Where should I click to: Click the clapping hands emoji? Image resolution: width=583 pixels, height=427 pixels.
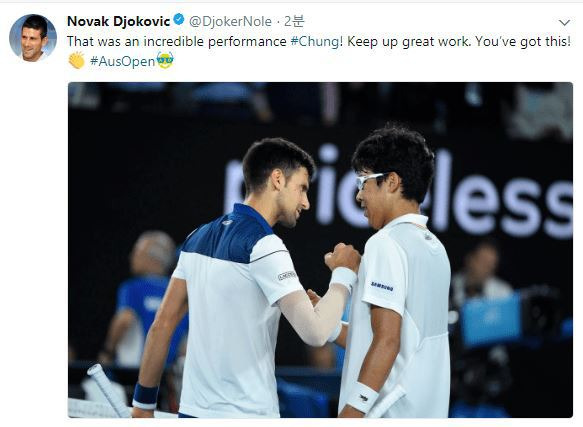(x=77, y=60)
